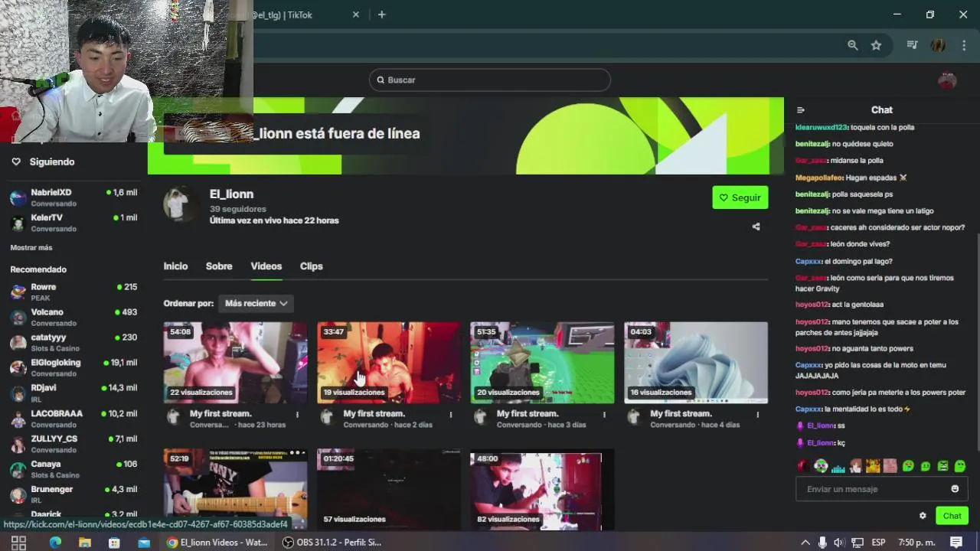Switch to the OBS 31.1.2 taskbar window
The width and height of the screenshot is (980, 551).
coord(332,543)
